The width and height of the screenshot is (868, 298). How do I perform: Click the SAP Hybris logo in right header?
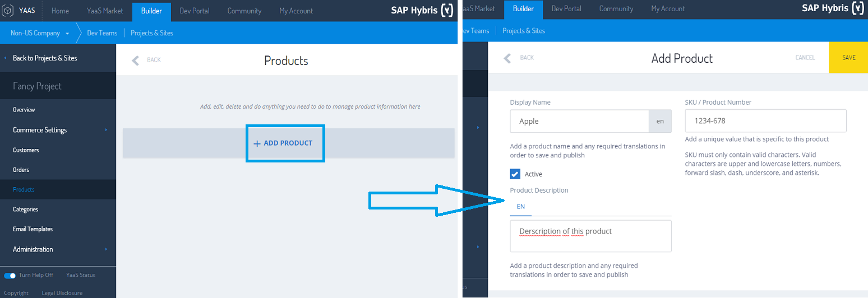833,8
